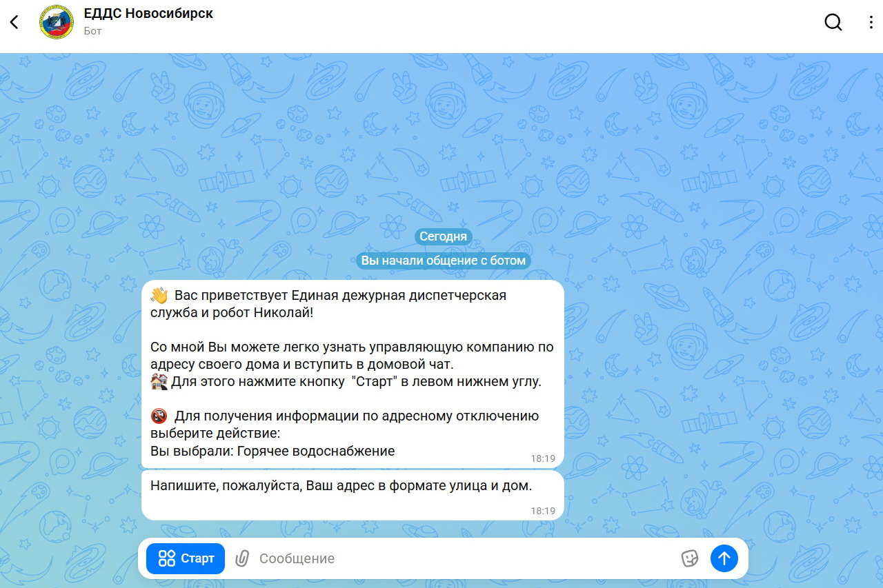
Task: Open chat search with the magnifier icon
Action: click(x=833, y=22)
